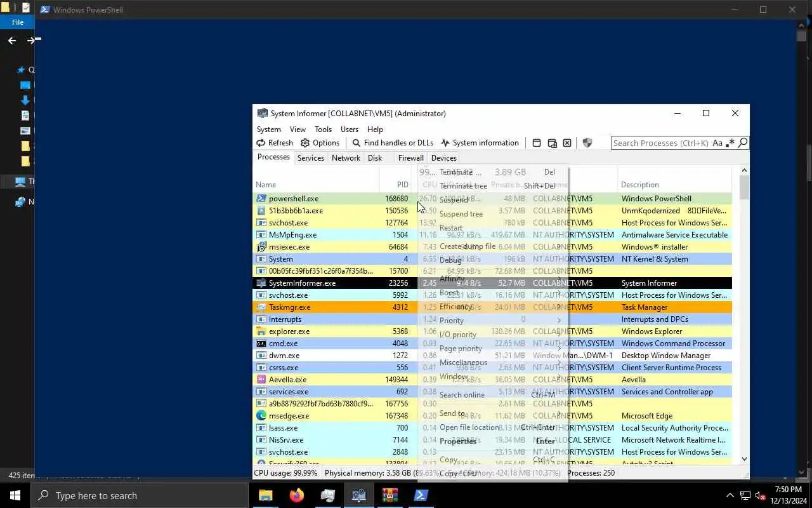The width and height of the screenshot is (812, 508).
Task: Open Find handles or DLLs
Action: click(393, 143)
